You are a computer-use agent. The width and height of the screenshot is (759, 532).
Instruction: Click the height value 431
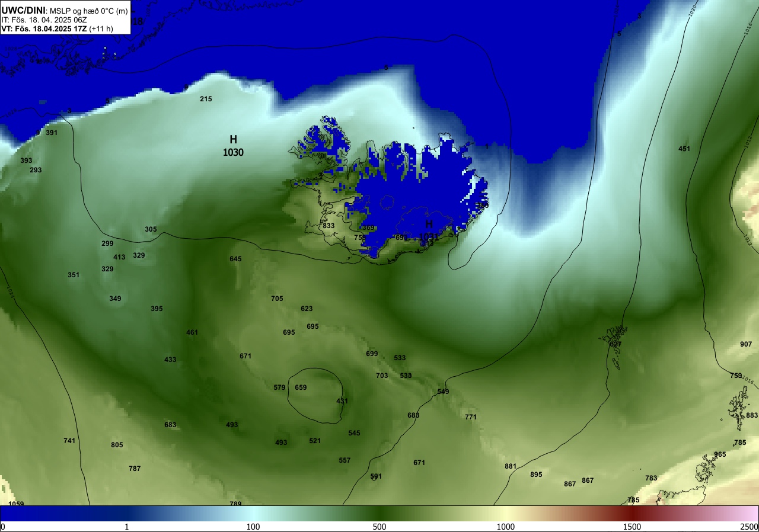[342, 401]
